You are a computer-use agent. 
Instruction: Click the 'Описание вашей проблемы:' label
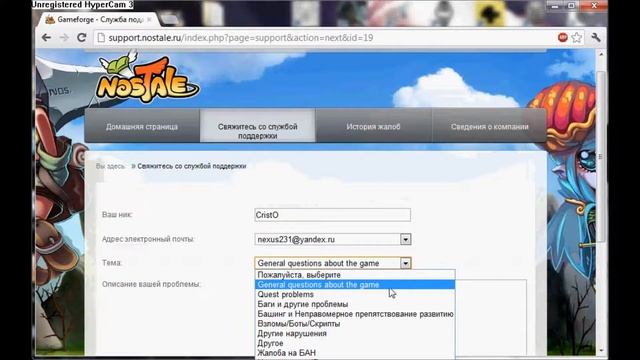point(151,284)
